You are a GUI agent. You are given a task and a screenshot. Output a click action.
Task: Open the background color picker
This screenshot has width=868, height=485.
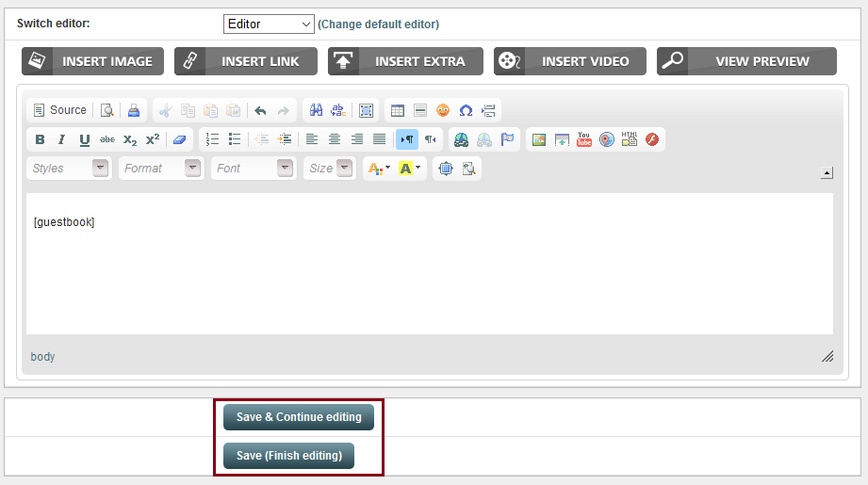tap(410, 169)
